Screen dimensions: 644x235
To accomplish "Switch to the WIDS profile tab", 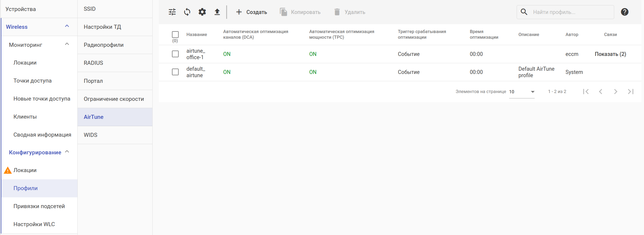I will pyautogui.click(x=91, y=135).
